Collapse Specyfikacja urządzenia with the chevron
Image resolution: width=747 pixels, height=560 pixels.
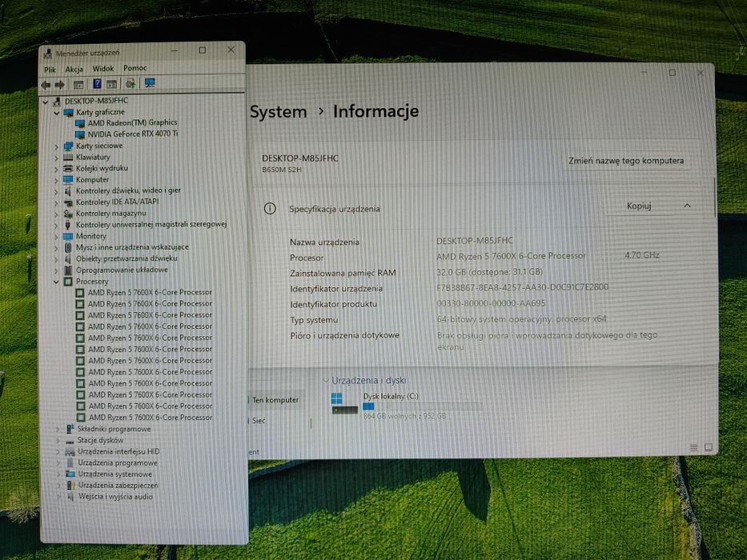687,206
